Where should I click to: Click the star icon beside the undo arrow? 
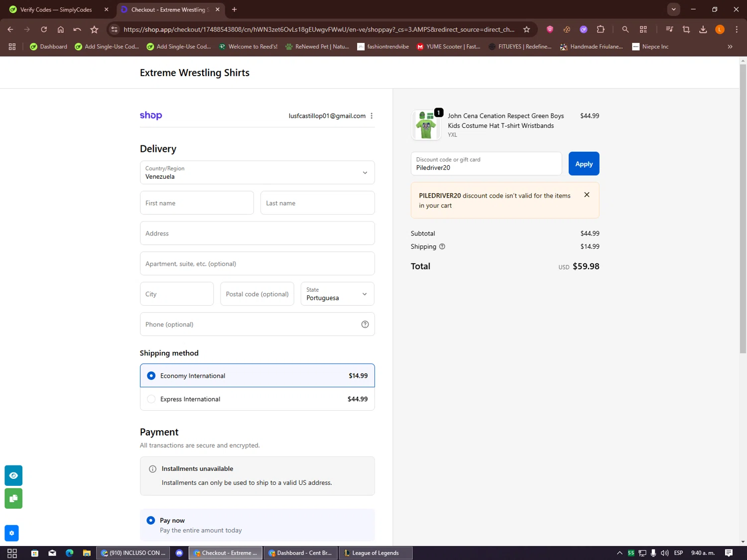[x=94, y=29]
